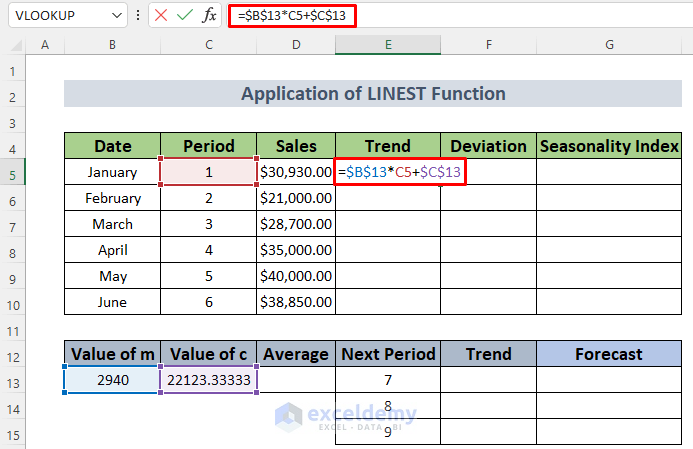Click the Seasonality Index header cell
The image size is (693, 449).
point(608,146)
